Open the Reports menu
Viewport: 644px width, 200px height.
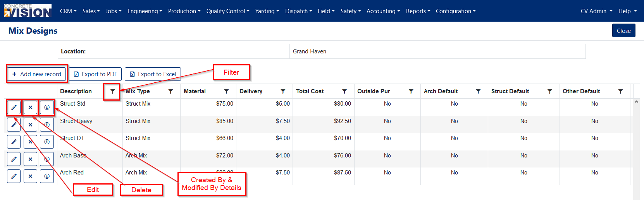(418, 11)
